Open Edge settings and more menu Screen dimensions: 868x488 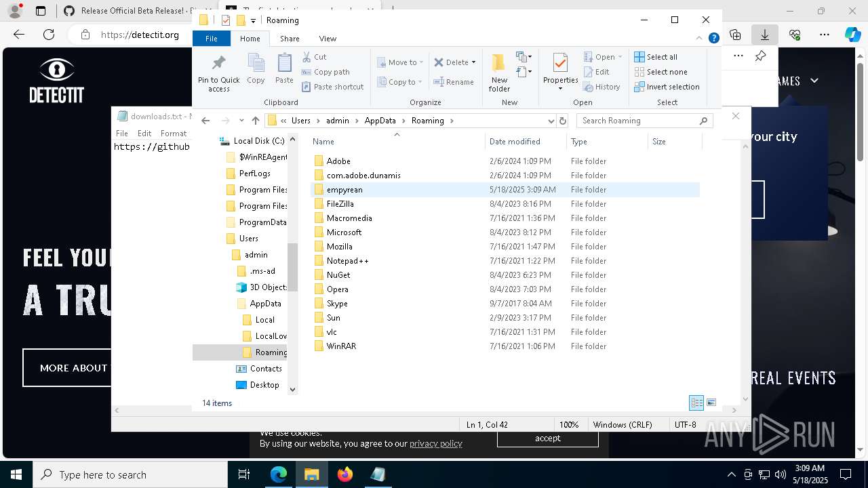pyautogui.click(x=825, y=35)
